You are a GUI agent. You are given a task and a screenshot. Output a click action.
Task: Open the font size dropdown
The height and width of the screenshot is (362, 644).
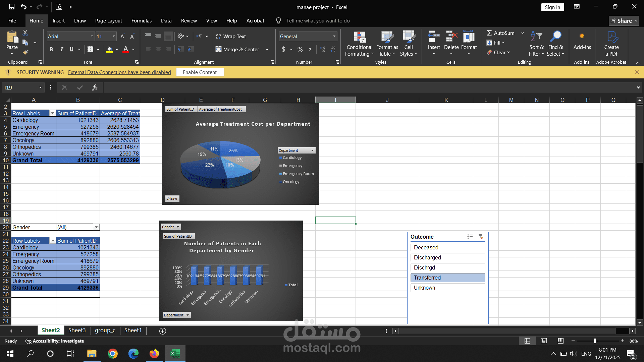113,36
